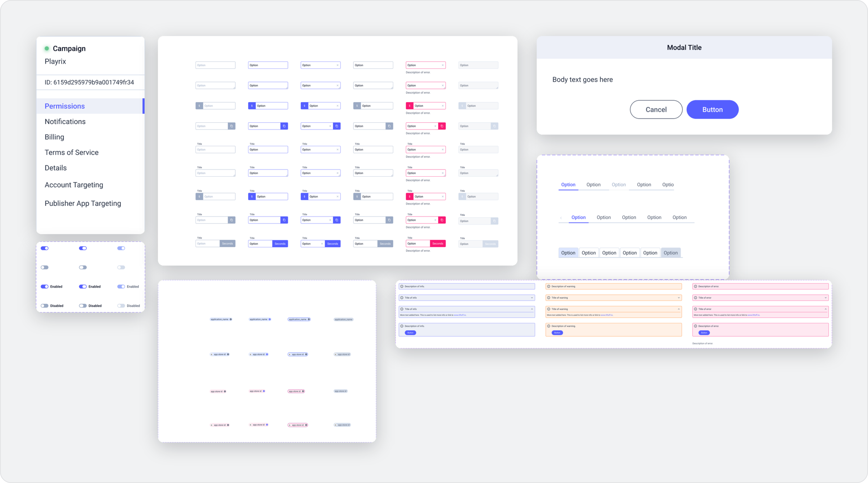Click the faded unlabeled switched-off toggle
Image resolution: width=868 pixels, height=483 pixels.
click(121, 268)
